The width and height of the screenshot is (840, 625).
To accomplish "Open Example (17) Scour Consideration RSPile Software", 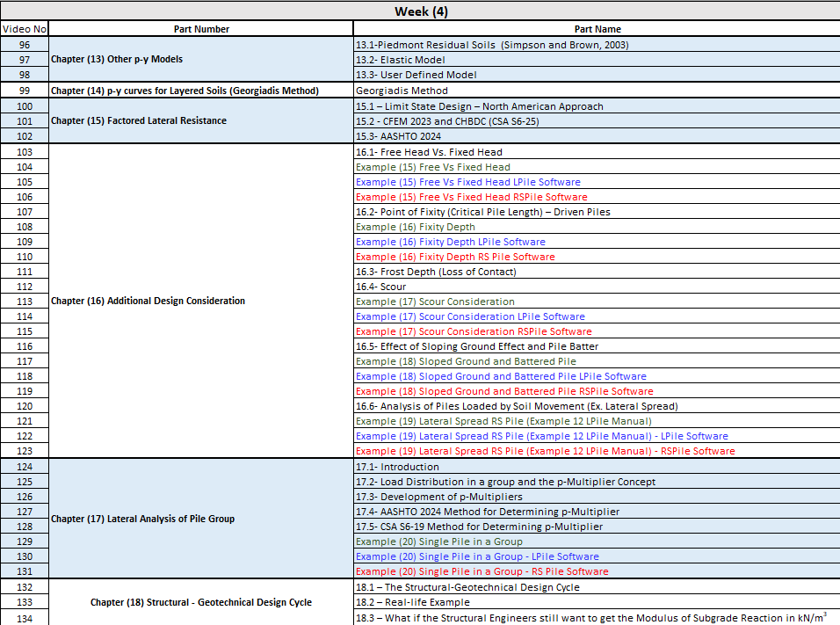I will [x=474, y=331].
